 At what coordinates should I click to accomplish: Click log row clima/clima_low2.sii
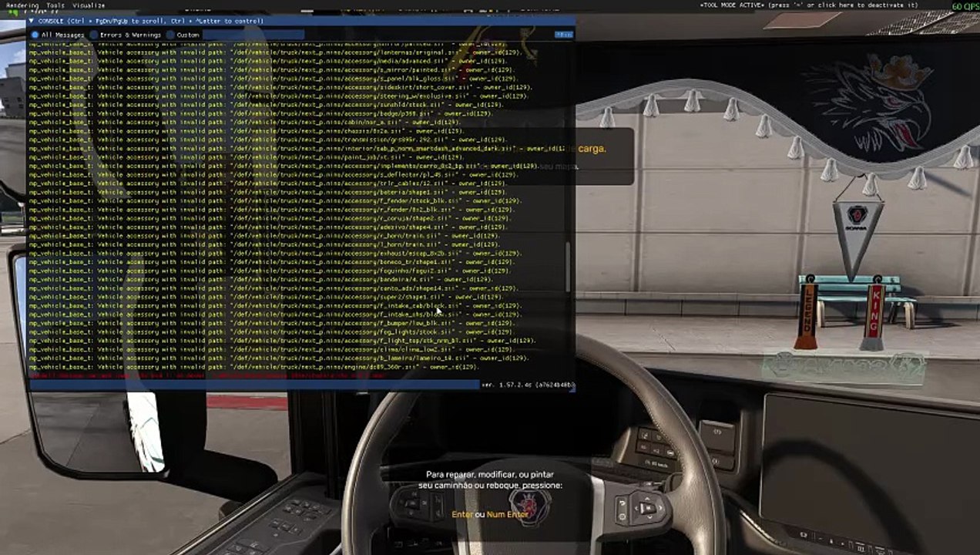pos(272,349)
